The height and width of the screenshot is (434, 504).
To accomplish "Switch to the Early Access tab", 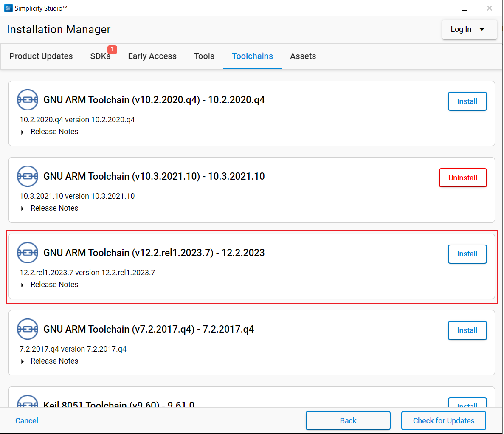I will coord(152,56).
